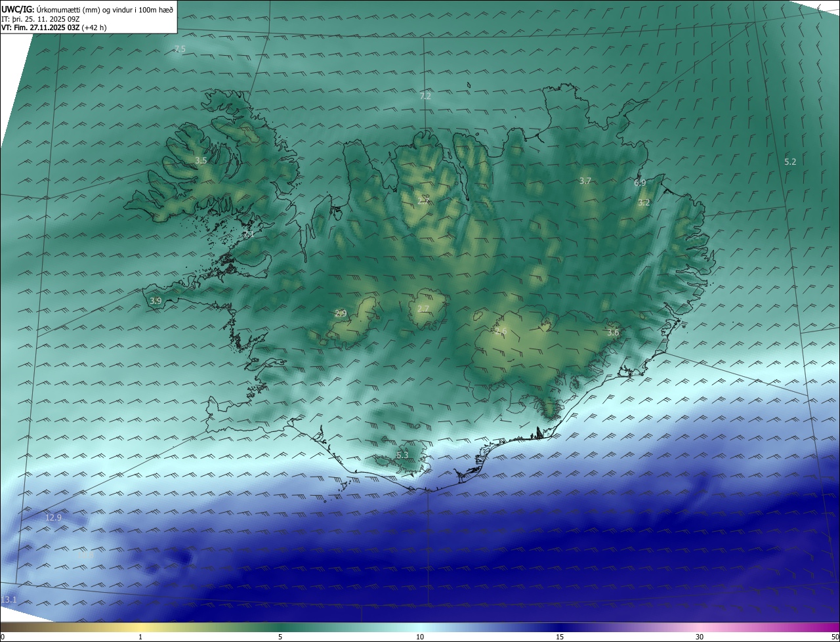Click the 3.7 value label in the northeast
840x642 pixels.
pos(585,181)
